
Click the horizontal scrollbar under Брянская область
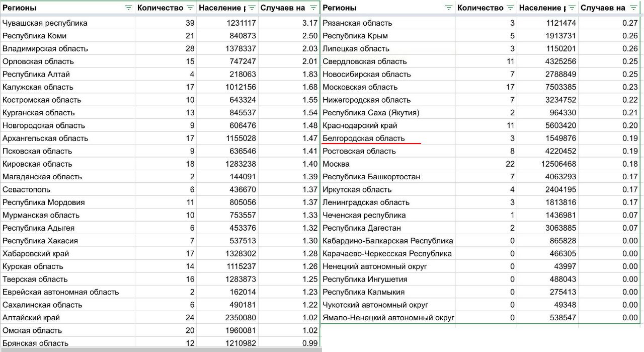[x=160, y=349]
